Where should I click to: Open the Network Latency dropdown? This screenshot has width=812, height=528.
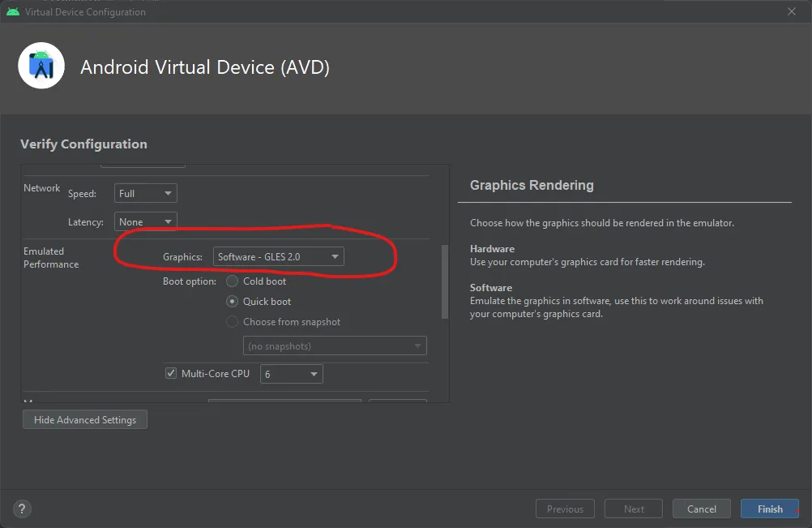146,221
